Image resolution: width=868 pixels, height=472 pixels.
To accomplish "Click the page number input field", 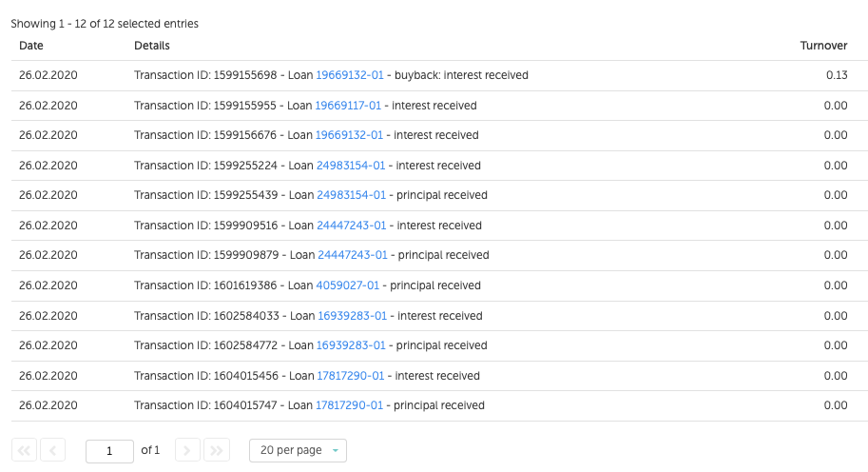I will tap(109, 450).
